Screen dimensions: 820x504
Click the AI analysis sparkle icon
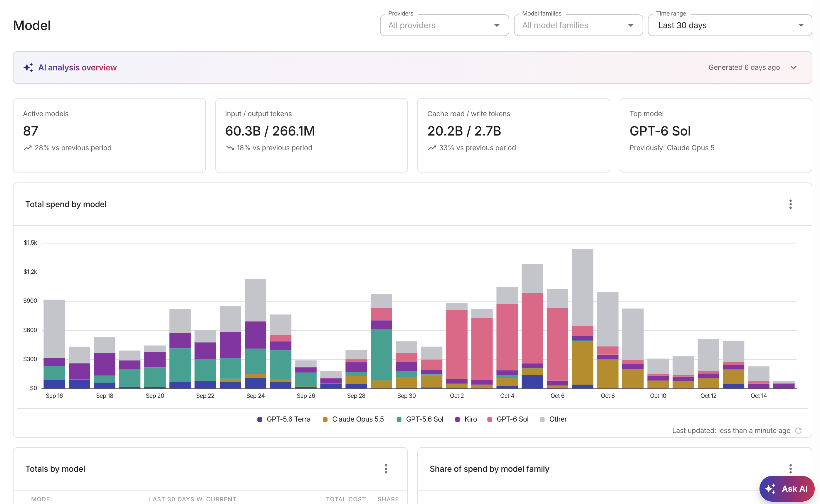coord(28,67)
